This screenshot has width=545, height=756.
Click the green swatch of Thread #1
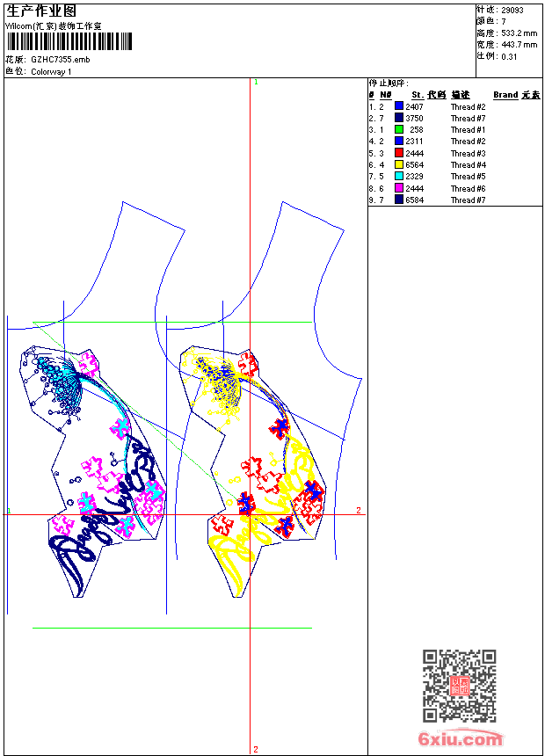pyautogui.click(x=399, y=129)
